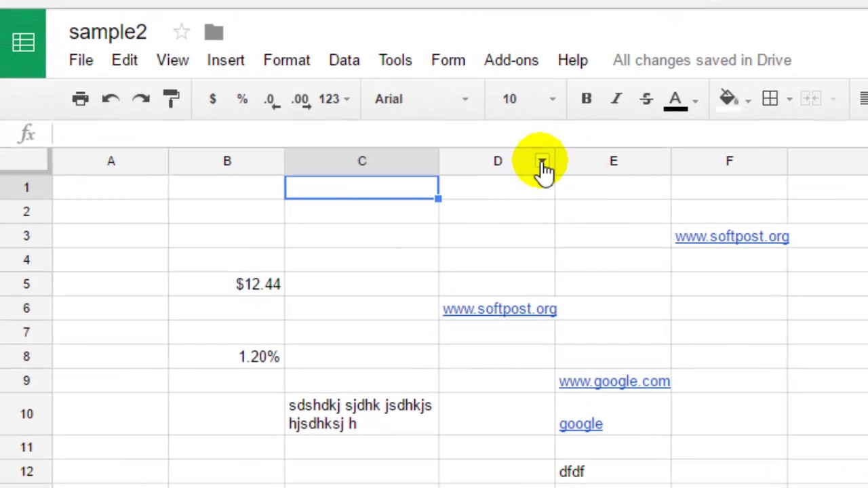Viewport: 868px width, 488px height.
Task: Redo the last undone action
Action: (141, 99)
